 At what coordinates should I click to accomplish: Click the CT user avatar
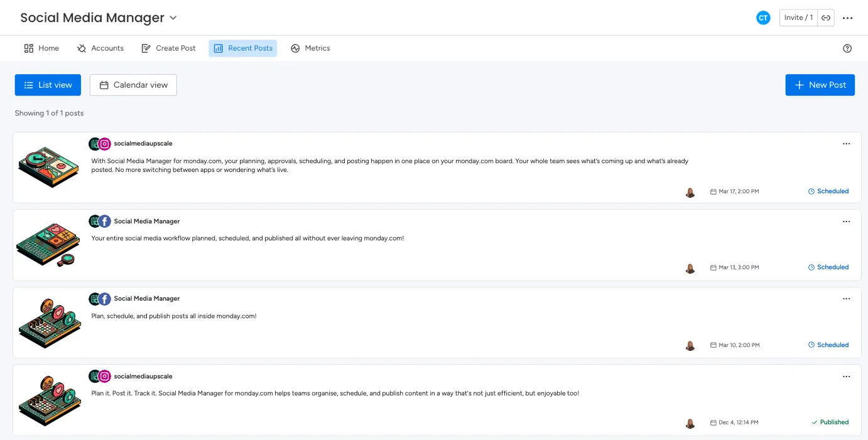coord(763,18)
